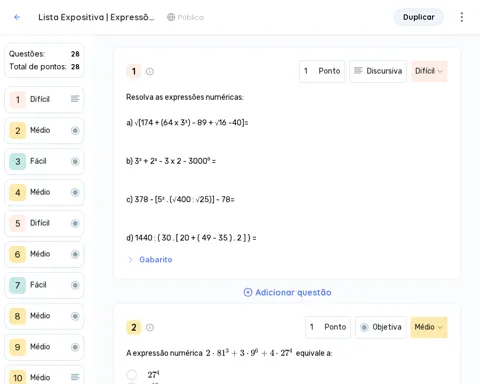
Task: Jump to question 1 Difícil in sidebar
Action: [44, 99]
